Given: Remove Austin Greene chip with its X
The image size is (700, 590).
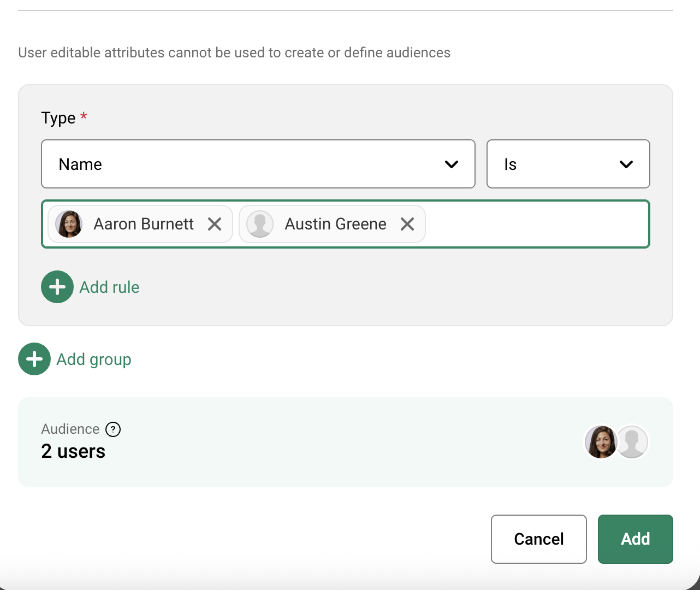Looking at the screenshot, I should click(407, 224).
